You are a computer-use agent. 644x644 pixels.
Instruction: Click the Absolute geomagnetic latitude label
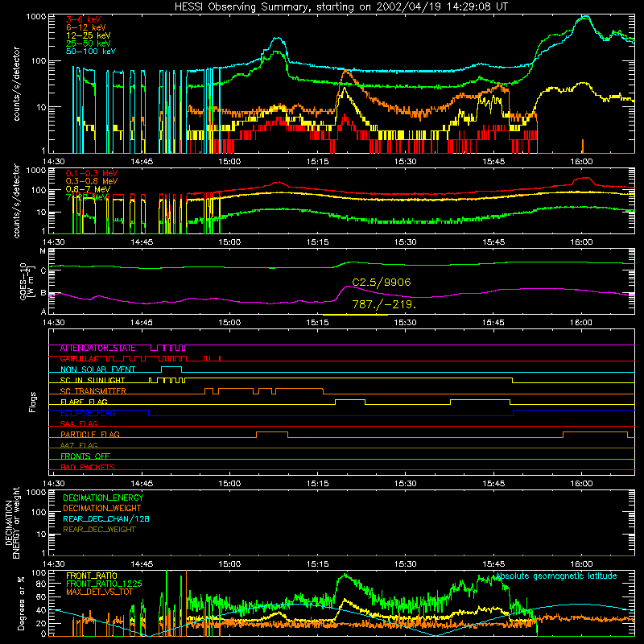coord(556,576)
